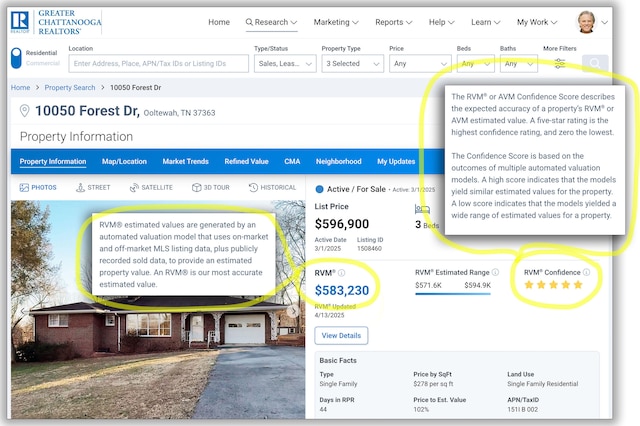Switch to the Refined Value tab
This screenshot has height=426, width=640.
coord(246,162)
